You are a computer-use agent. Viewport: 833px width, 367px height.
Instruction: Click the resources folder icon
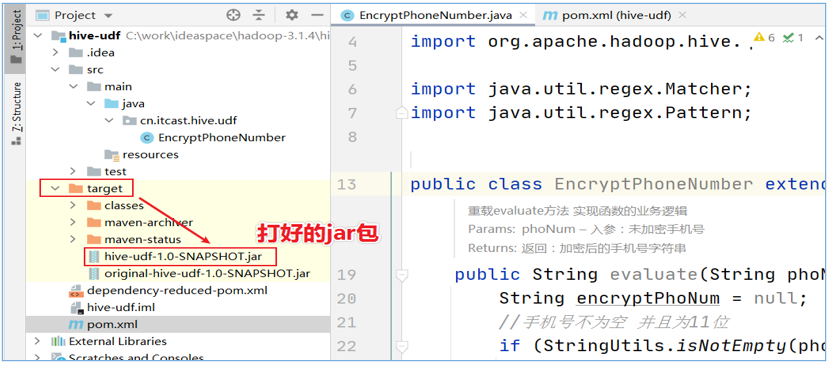112,155
